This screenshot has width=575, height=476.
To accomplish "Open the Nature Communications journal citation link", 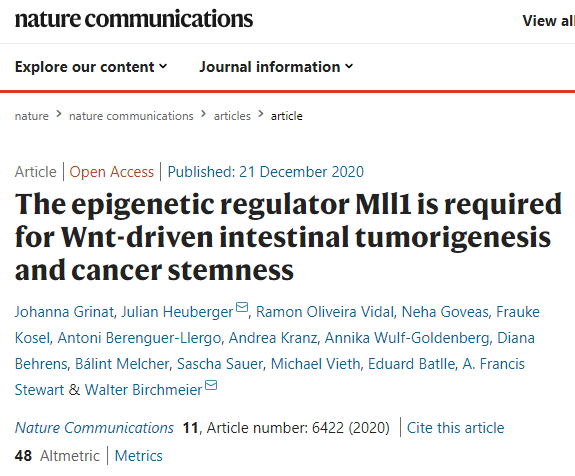I will click(94, 428).
